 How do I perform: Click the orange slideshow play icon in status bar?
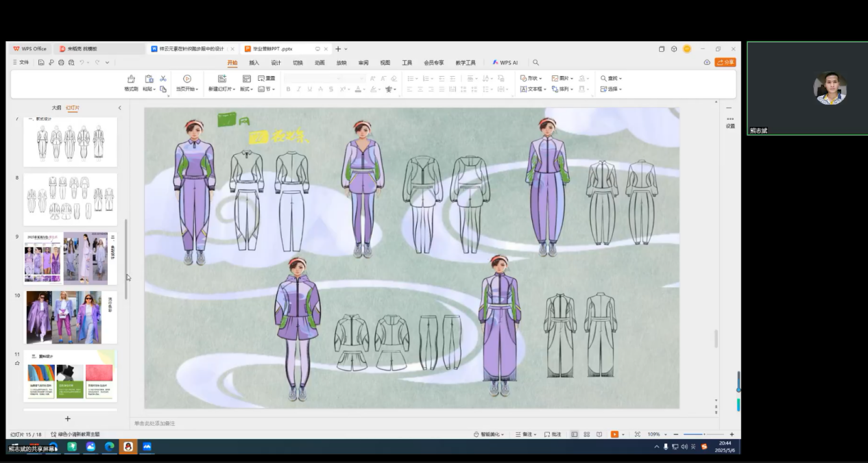pyautogui.click(x=614, y=434)
